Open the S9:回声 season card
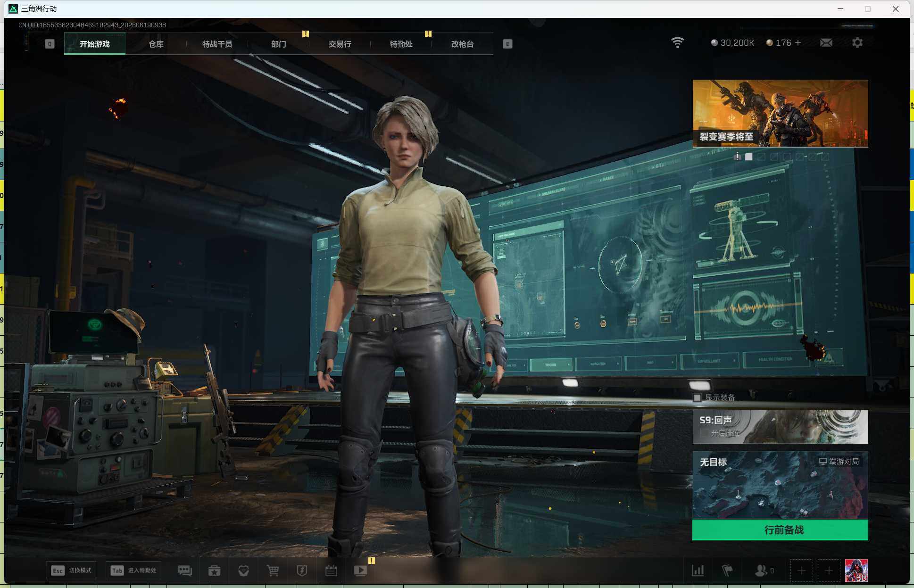 pyautogui.click(x=780, y=427)
